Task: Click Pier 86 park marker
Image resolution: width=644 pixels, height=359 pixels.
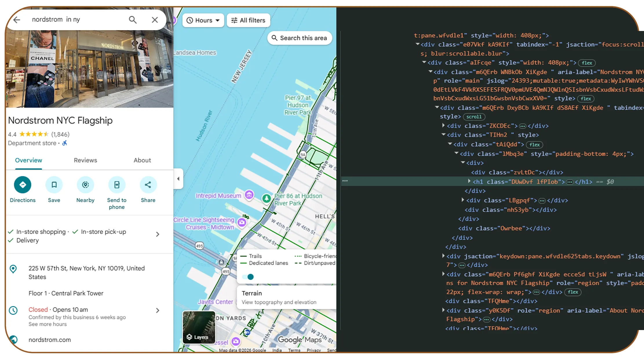Action: (x=267, y=199)
